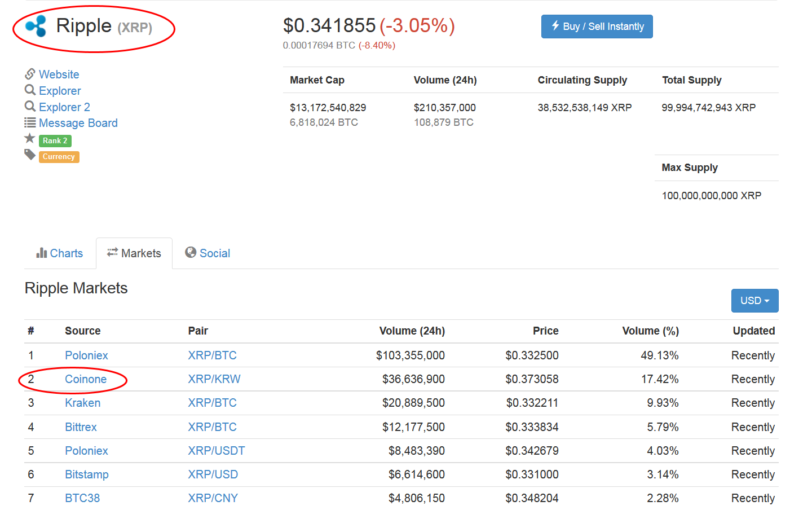Click the $6,614,600 volume cell

point(417,474)
